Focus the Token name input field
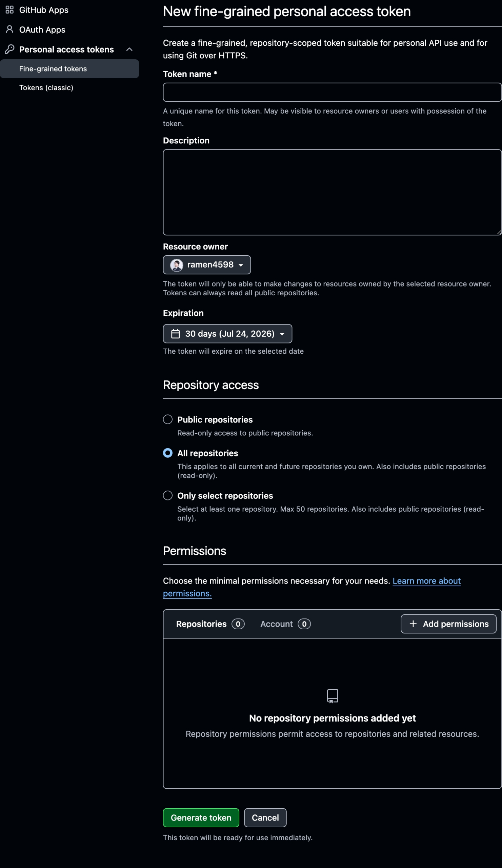 click(332, 92)
